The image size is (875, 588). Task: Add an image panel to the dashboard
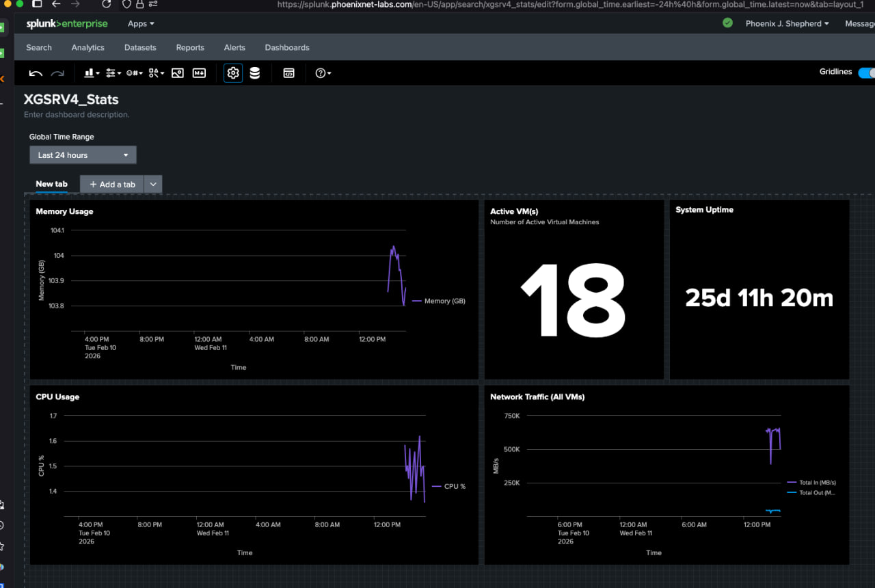tap(178, 73)
